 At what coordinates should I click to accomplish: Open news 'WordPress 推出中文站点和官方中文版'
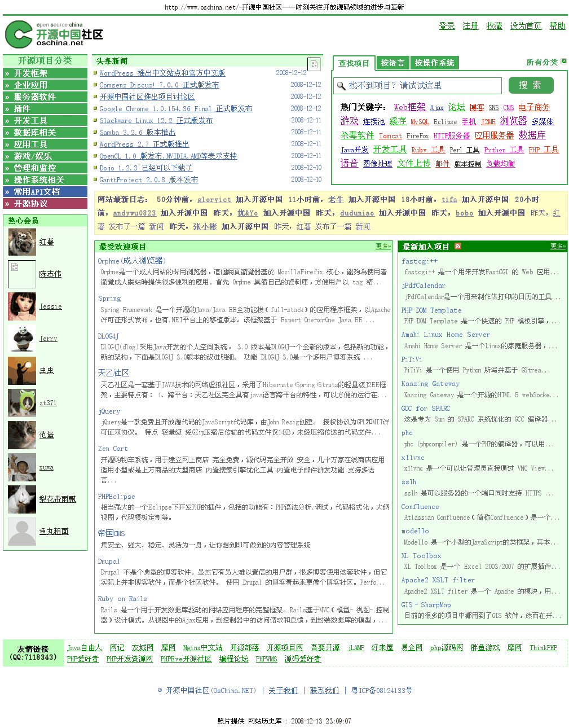pyautogui.click(x=162, y=73)
